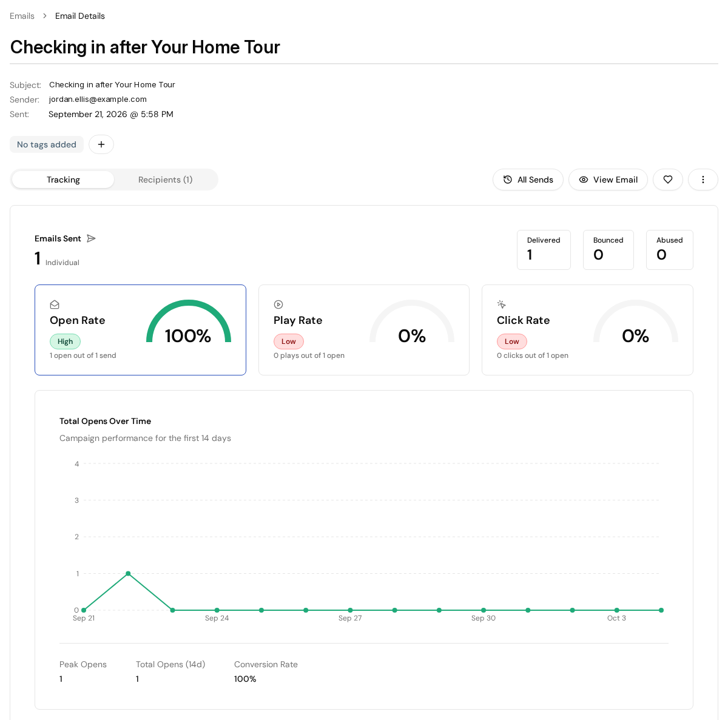The image size is (728, 720).
Task: Click the Low badge under Click Rate
Action: tap(512, 341)
